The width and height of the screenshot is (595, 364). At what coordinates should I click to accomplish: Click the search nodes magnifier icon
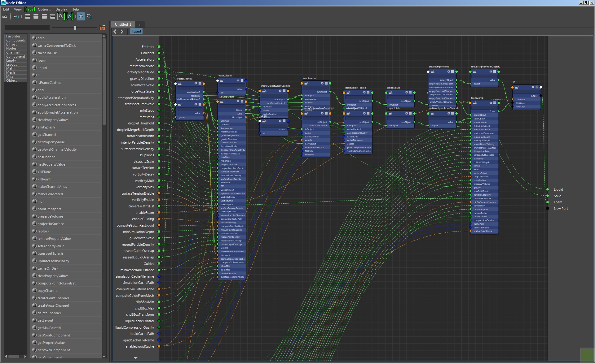(61, 16)
